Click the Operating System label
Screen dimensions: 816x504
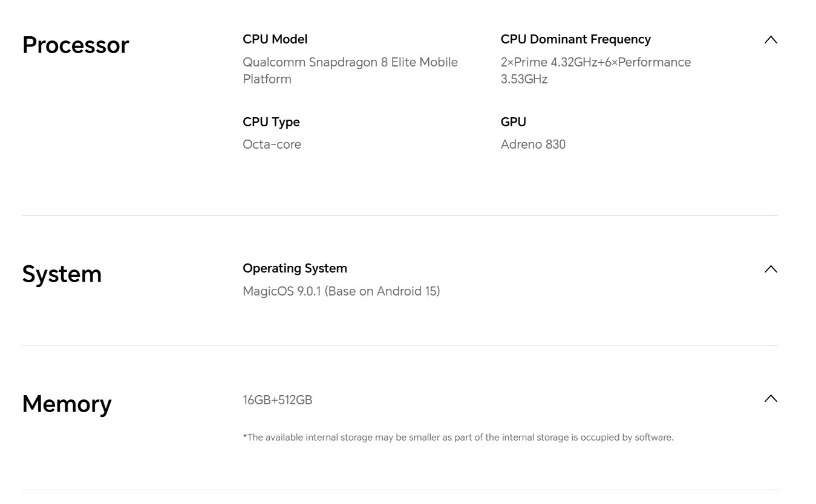click(295, 268)
